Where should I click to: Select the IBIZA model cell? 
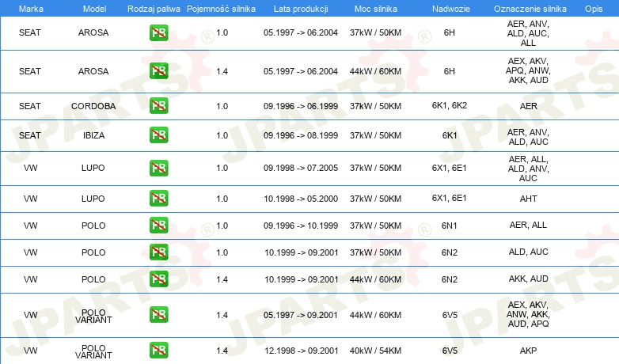[93, 135]
